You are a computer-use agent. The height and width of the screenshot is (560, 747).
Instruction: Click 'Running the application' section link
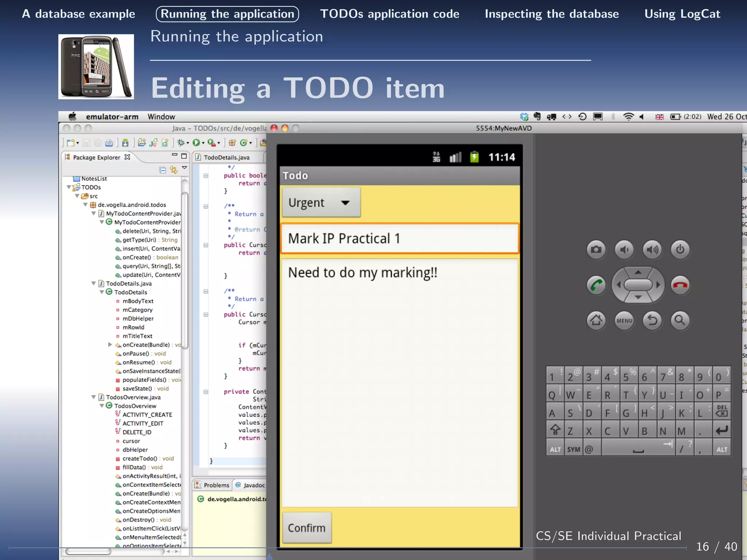[227, 14]
